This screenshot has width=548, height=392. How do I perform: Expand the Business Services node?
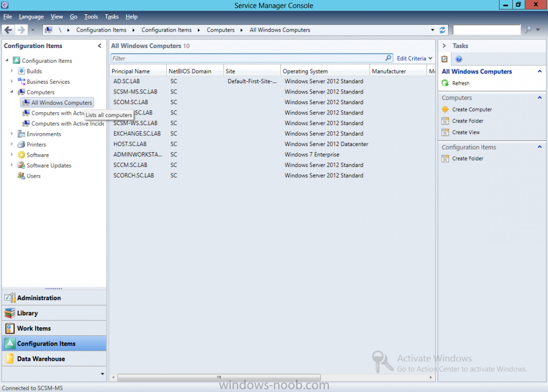(12, 81)
